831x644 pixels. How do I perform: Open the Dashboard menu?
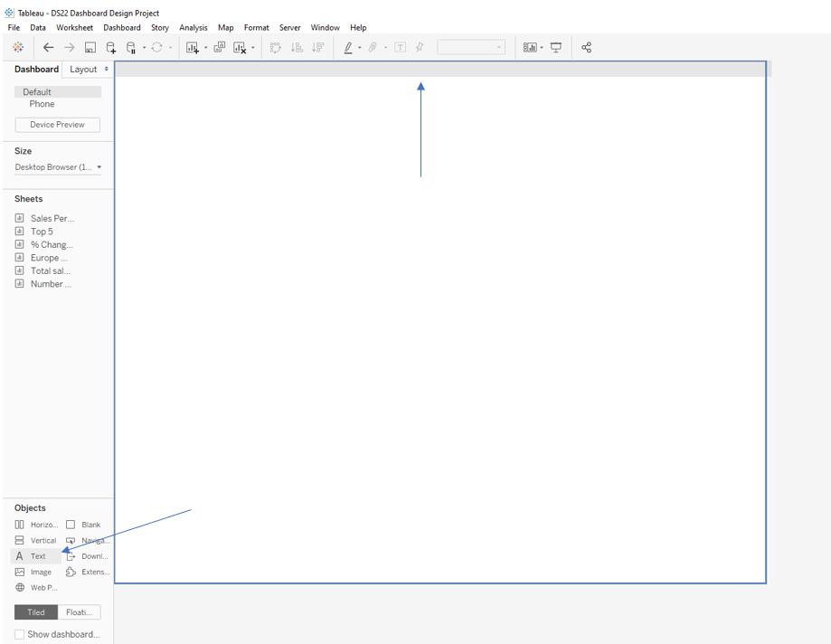(122, 27)
